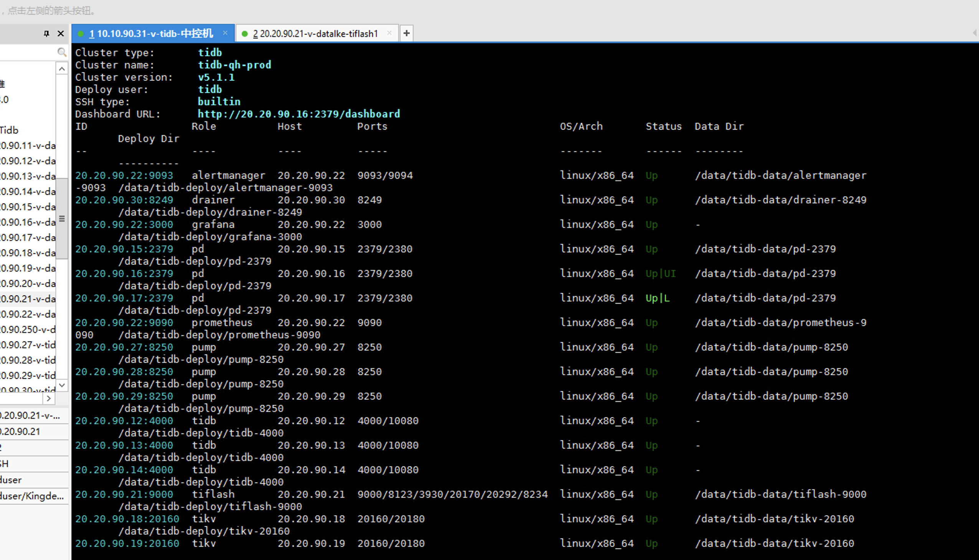Select session 20.90.27-v-tid in tree
The width and height of the screenshot is (979, 560).
[28, 344]
